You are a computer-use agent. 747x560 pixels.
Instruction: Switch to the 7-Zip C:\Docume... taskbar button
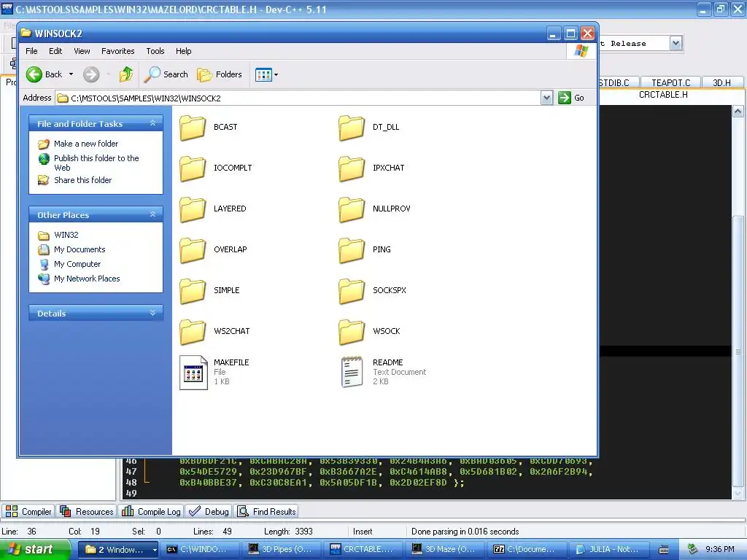[528, 550]
